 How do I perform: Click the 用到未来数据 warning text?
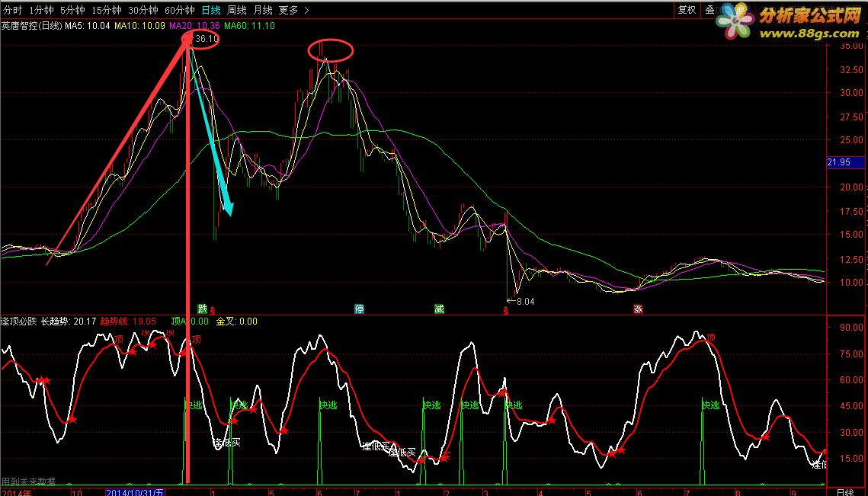(29, 482)
